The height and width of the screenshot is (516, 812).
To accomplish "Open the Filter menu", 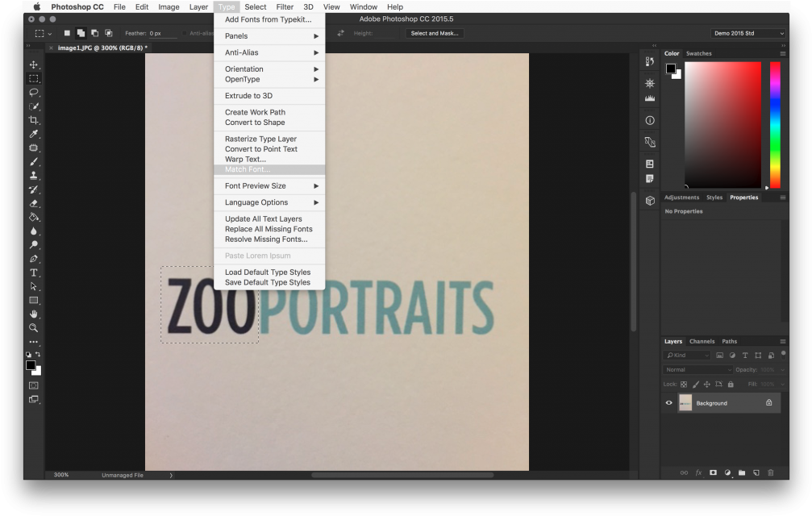I will click(285, 6).
